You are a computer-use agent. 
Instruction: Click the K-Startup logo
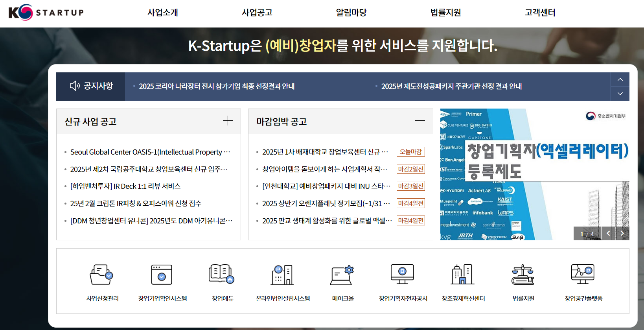point(46,12)
